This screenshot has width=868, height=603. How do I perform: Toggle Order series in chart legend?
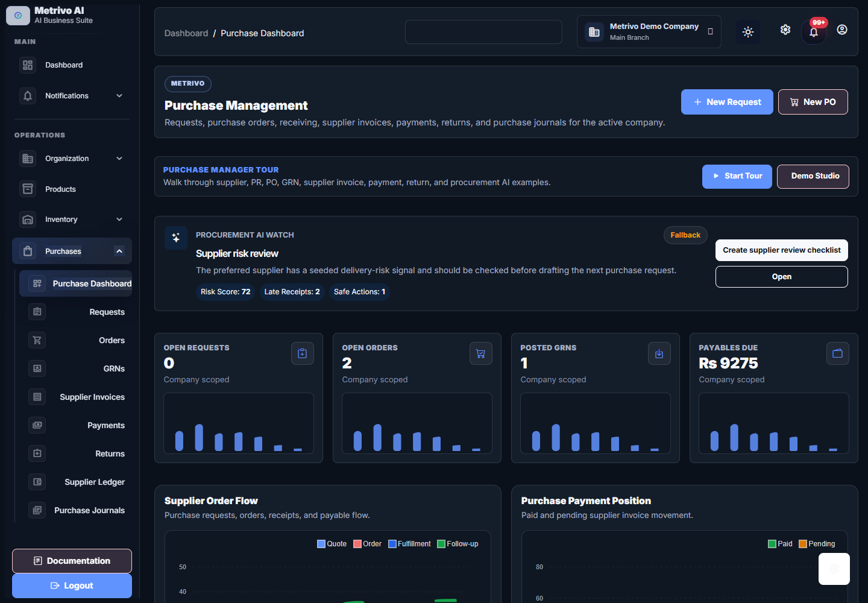368,544
